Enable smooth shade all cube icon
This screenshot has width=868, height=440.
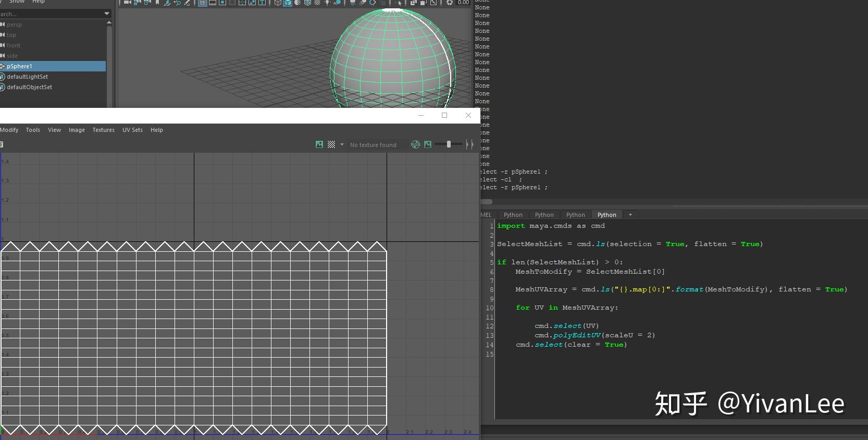pyautogui.click(x=287, y=3)
